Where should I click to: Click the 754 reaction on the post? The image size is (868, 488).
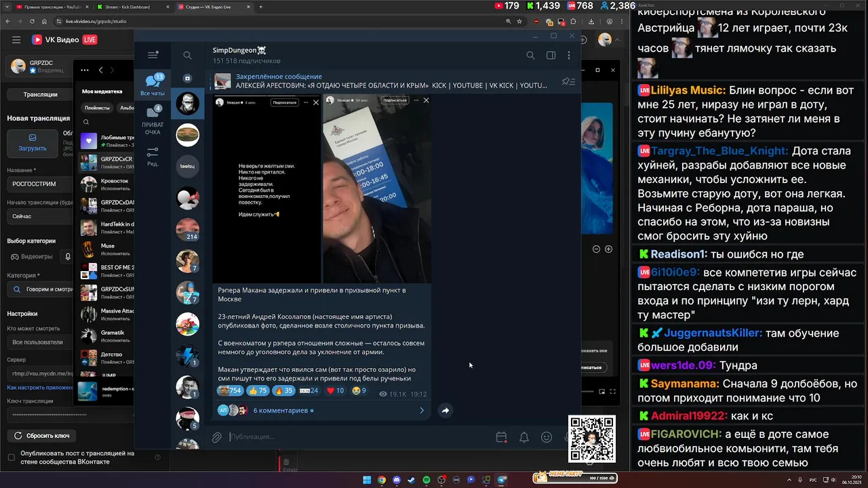(229, 390)
